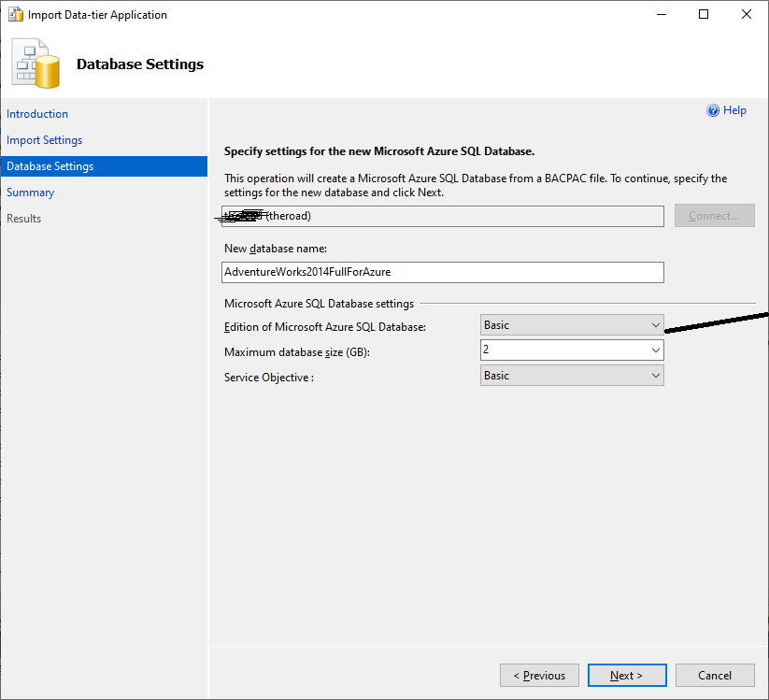Click the server connection field (theroad)

(443, 216)
